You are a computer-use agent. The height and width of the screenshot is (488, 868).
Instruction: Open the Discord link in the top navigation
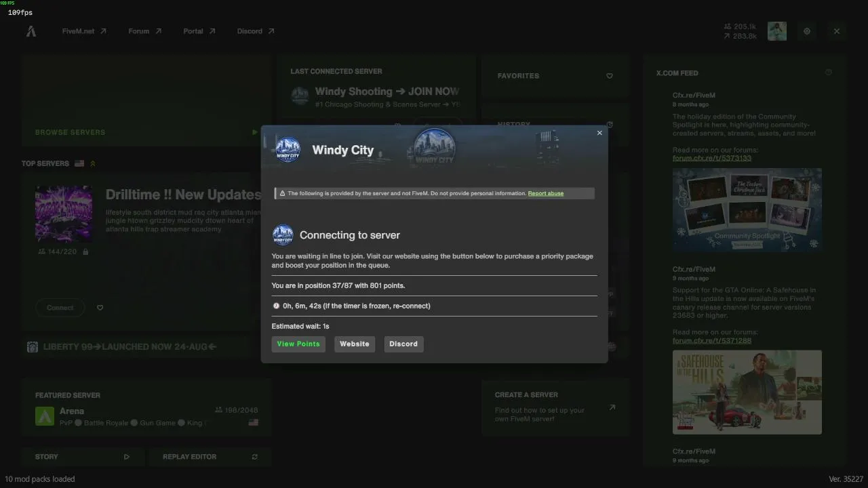coord(256,31)
